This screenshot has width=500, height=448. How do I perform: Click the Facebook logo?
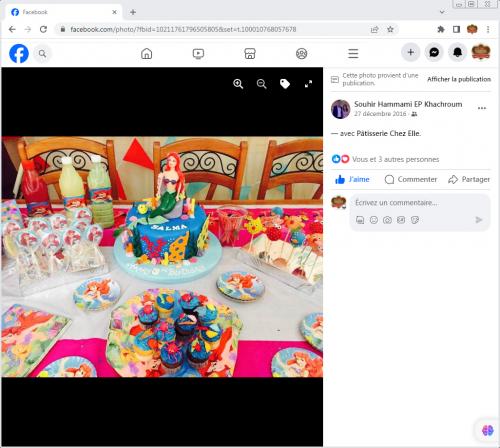click(x=19, y=53)
